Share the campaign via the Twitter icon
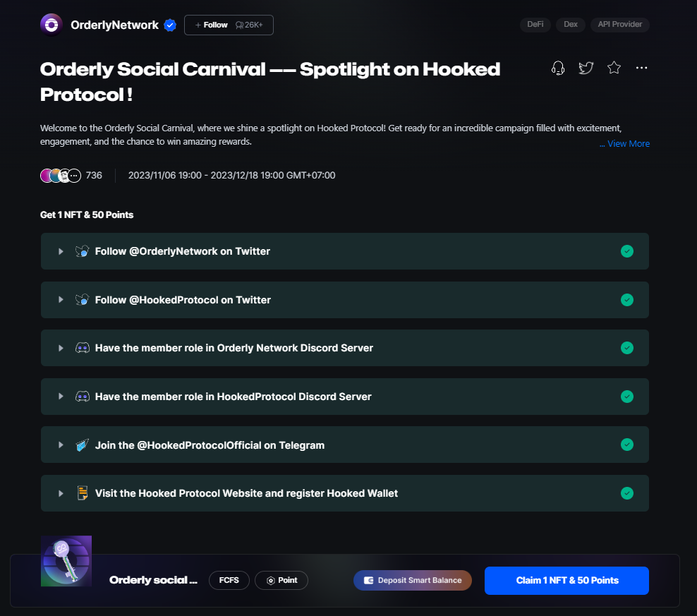 pyautogui.click(x=586, y=68)
